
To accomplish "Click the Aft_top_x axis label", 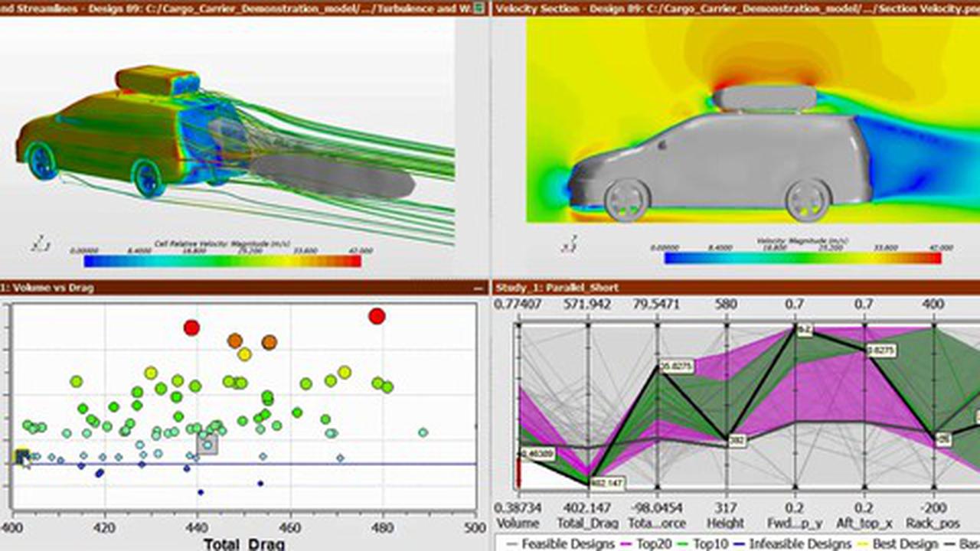I will 864,523.
